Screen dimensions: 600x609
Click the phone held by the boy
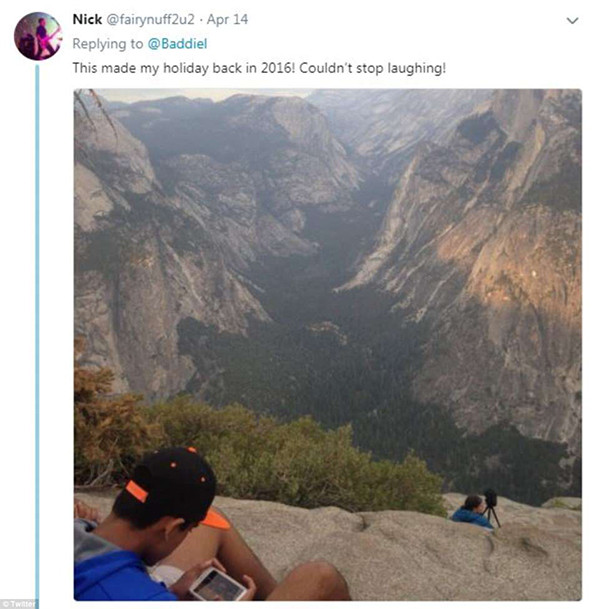tap(219, 581)
